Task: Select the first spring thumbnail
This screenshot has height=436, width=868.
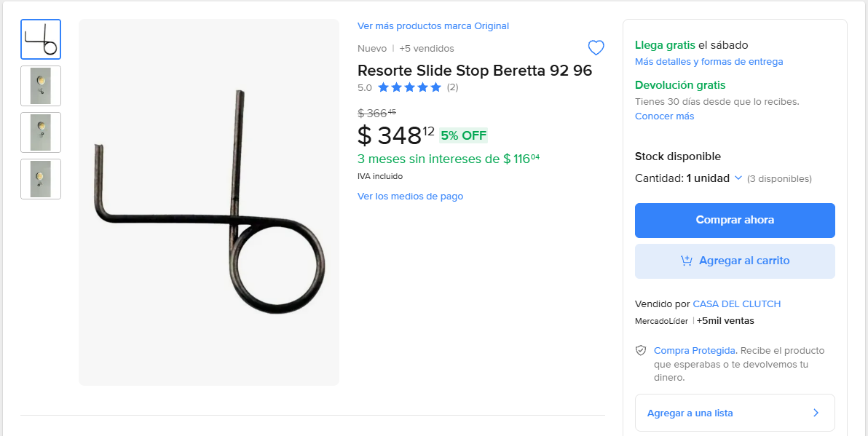Action: (41, 39)
